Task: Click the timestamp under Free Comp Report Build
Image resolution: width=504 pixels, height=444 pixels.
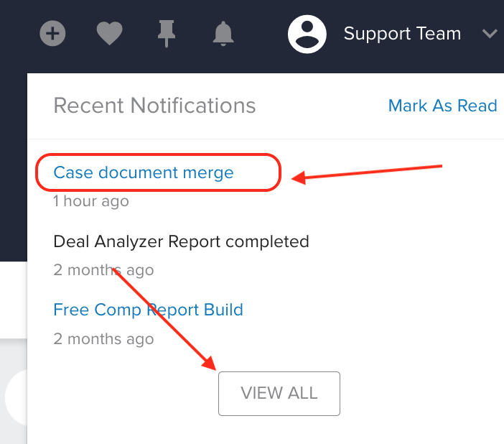Action: click(x=103, y=339)
